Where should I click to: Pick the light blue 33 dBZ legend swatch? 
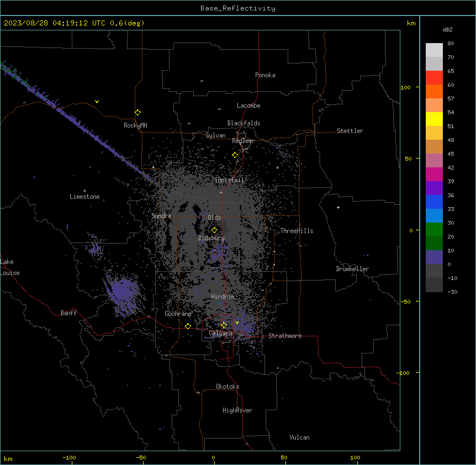[x=434, y=216]
